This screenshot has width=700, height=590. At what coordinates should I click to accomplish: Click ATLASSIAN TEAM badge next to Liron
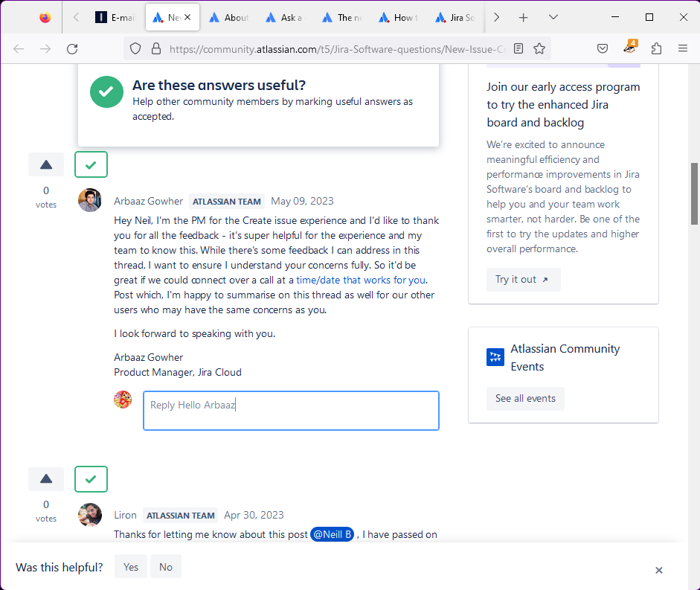pyautogui.click(x=180, y=516)
